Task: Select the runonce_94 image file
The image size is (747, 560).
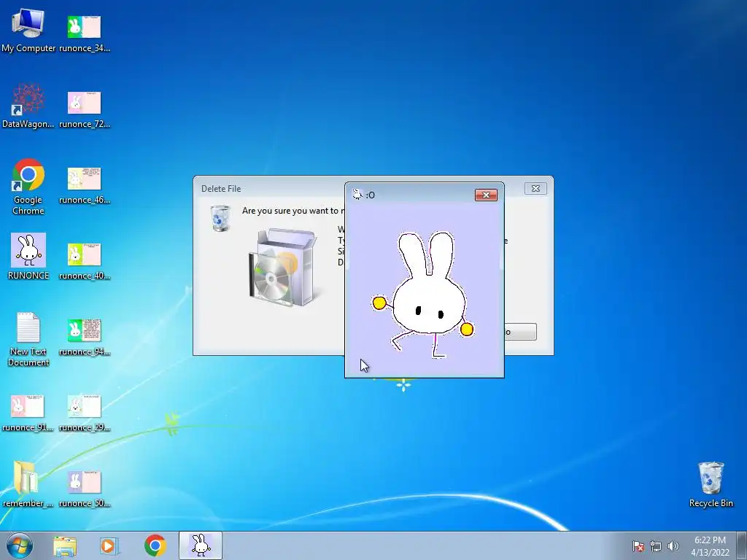Action: [x=85, y=336]
